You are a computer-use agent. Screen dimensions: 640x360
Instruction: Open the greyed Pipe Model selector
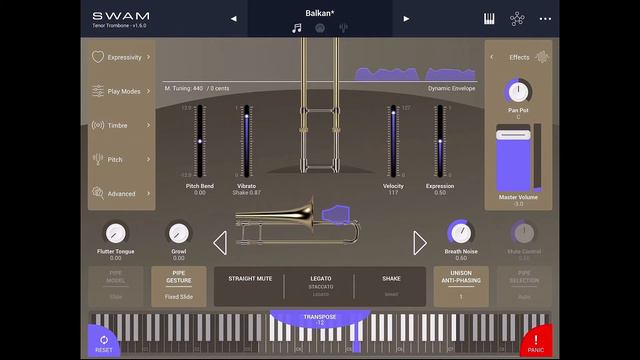point(116,287)
